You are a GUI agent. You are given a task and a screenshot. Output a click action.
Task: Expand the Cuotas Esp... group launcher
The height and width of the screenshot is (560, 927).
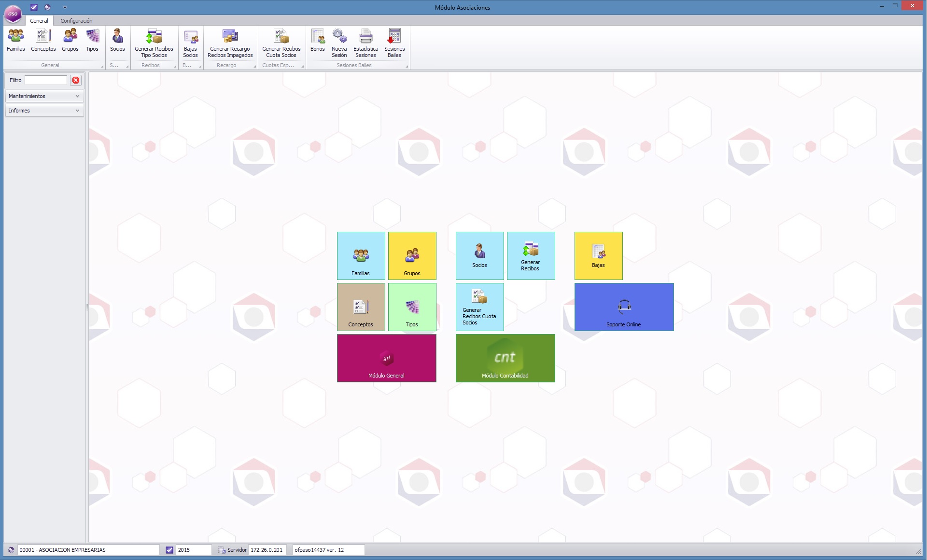pyautogui.click(x=303, y=66)
